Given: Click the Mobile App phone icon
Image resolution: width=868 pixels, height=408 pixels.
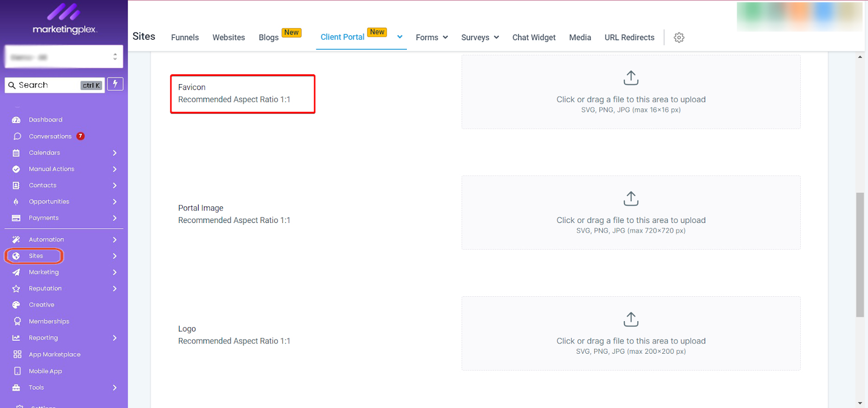Looking at the screenshot, I should pos(17,371).
